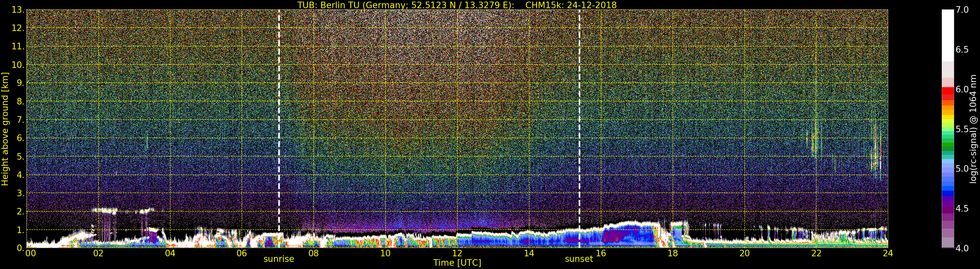Viewport: 980px width, 269px height.
Task: Click the "9." height axis tick label
Action: pyautogui.click(x=20, y=83)
